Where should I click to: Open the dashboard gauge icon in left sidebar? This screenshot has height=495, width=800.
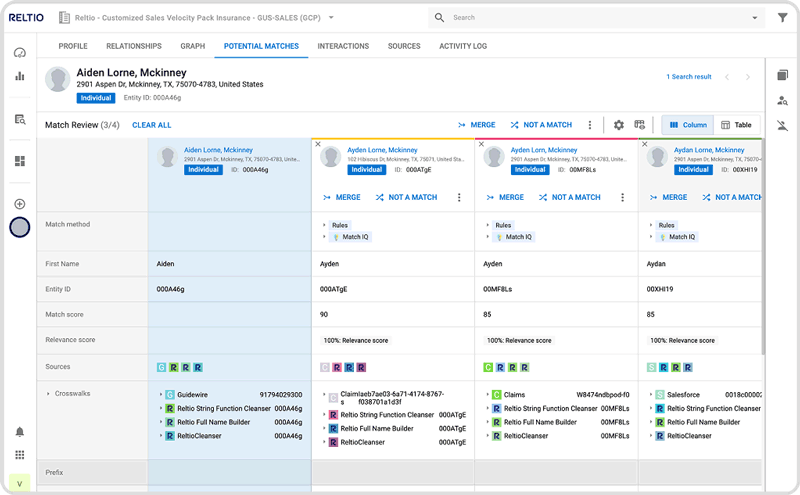[19, 52]
